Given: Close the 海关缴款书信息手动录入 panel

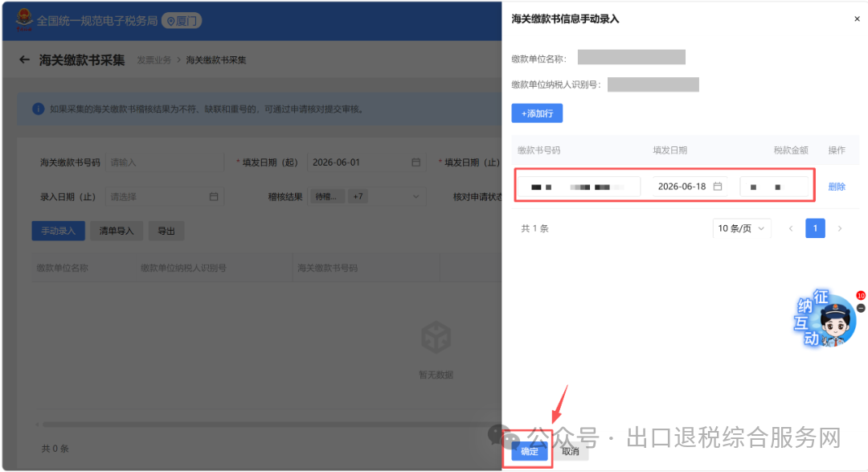Looking at the screenshot, I should pos(857,18).
